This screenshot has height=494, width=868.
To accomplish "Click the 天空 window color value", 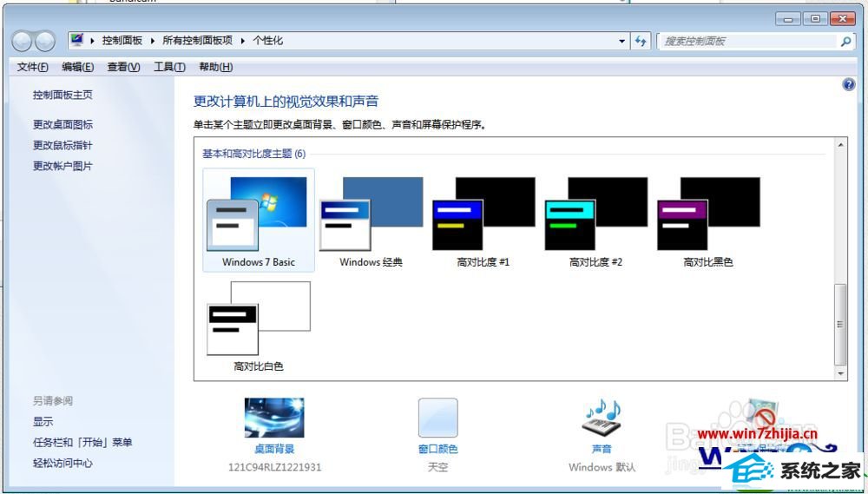I will tap(437, 467).
